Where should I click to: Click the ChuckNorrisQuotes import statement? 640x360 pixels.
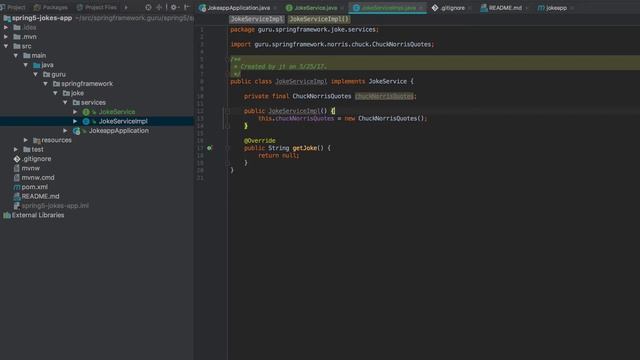click(332, 44)
